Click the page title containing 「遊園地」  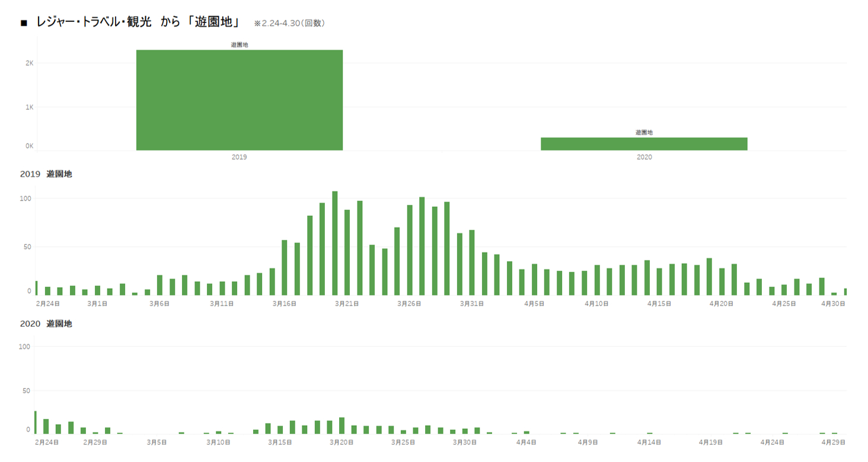pyautogui.click(x=138, y=23)
